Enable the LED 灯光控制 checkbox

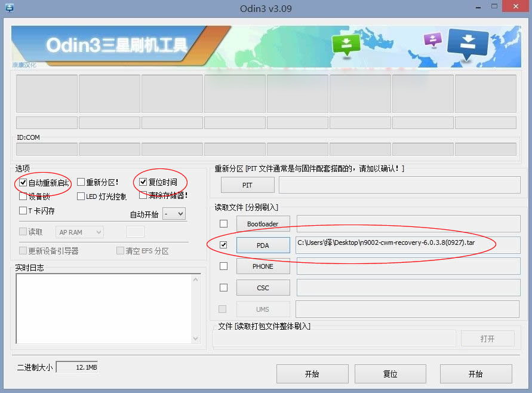click(x=81, y=196)
